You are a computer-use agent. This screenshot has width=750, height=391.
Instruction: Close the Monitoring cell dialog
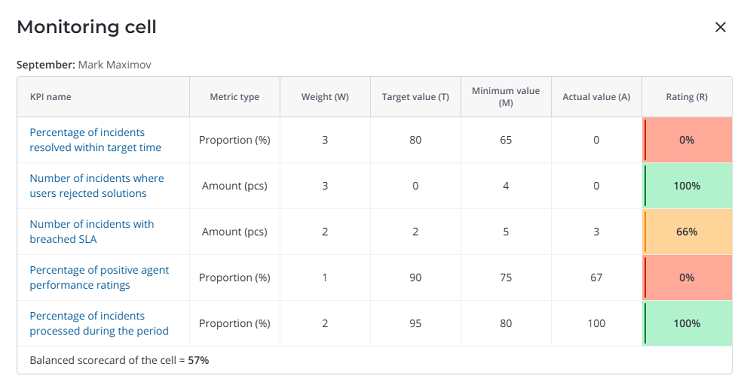click(x=720, y=27)
